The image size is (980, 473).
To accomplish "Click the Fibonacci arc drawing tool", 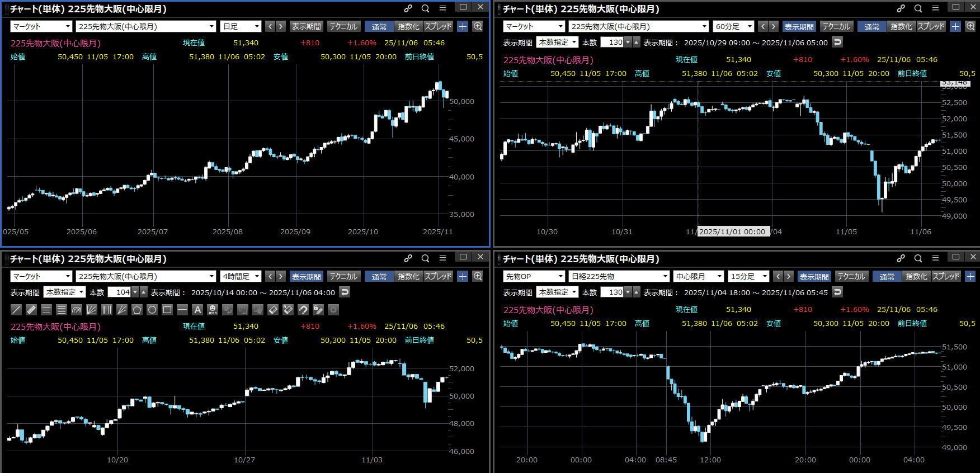I will tap(77, 310).
